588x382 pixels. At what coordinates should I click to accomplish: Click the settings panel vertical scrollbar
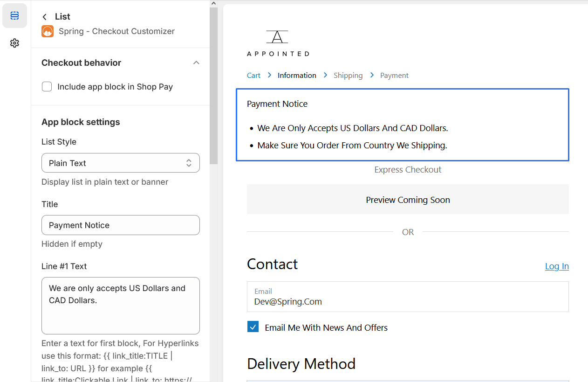[x=213, y=93]
